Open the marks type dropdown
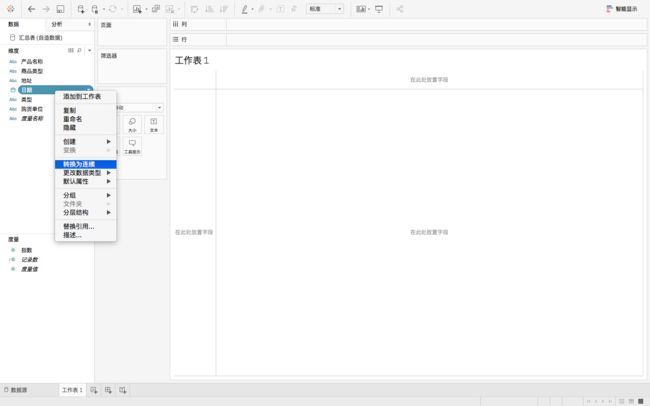This screenshot has width=650, height=406. (x=139, y=107)
